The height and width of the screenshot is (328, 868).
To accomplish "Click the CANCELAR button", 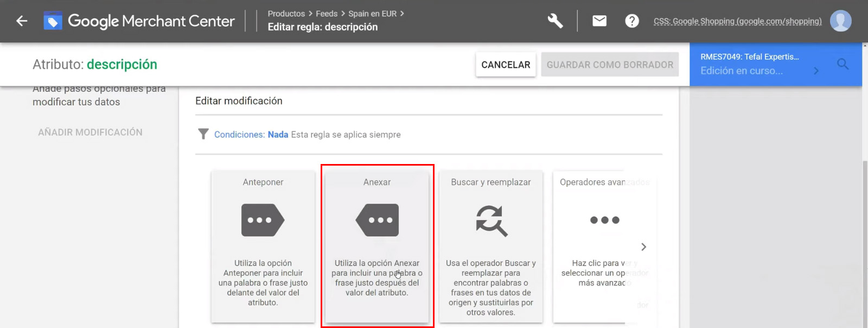I will point(506,65).
